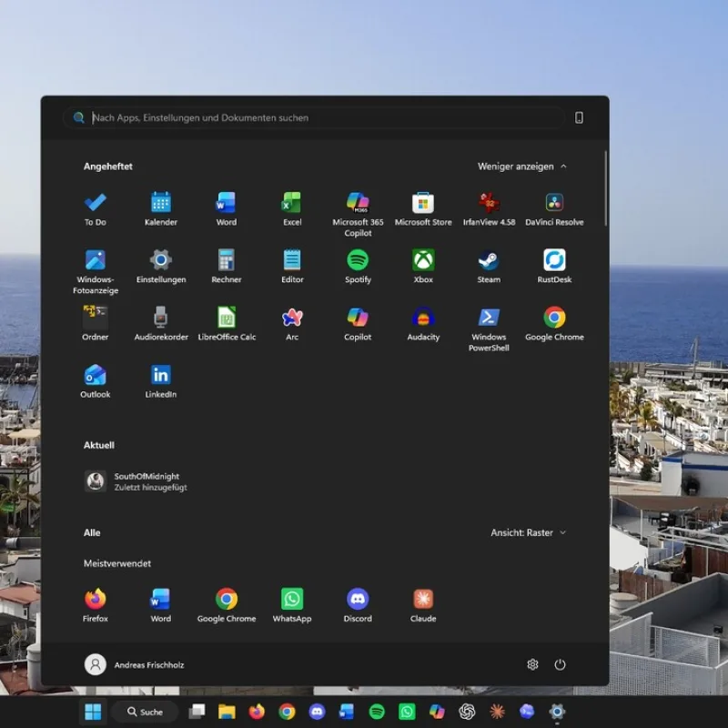Open WhatsApp from the taskbar

[x=407, y=712]
